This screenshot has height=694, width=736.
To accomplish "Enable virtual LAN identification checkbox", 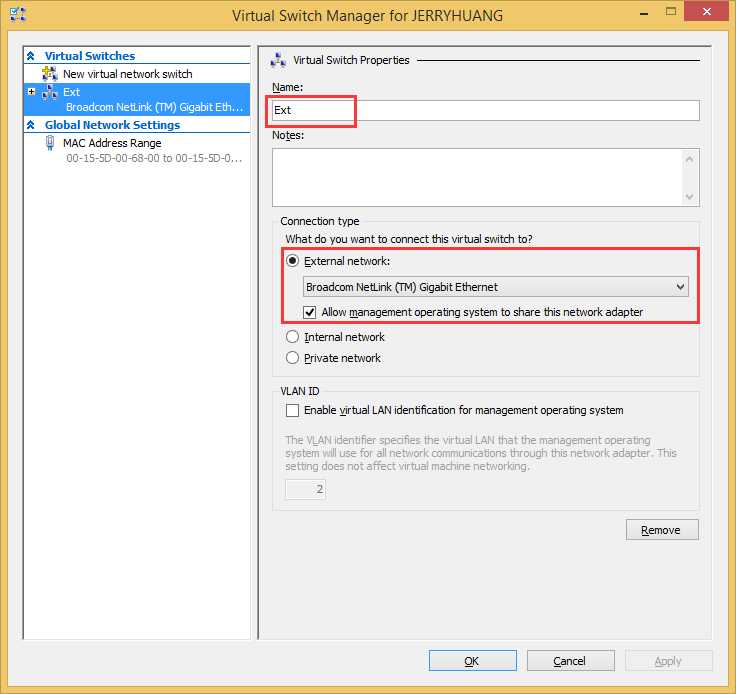I will point(292,410).
